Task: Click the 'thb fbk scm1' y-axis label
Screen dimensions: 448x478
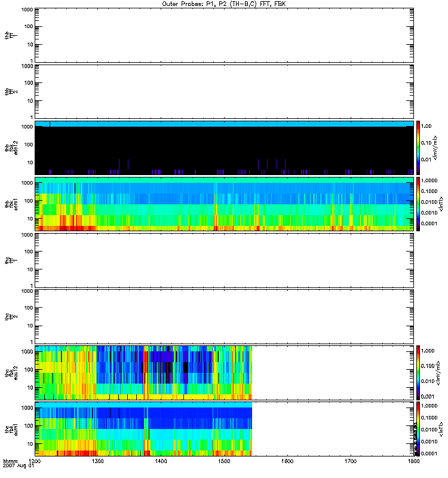Action: (11, 204)
